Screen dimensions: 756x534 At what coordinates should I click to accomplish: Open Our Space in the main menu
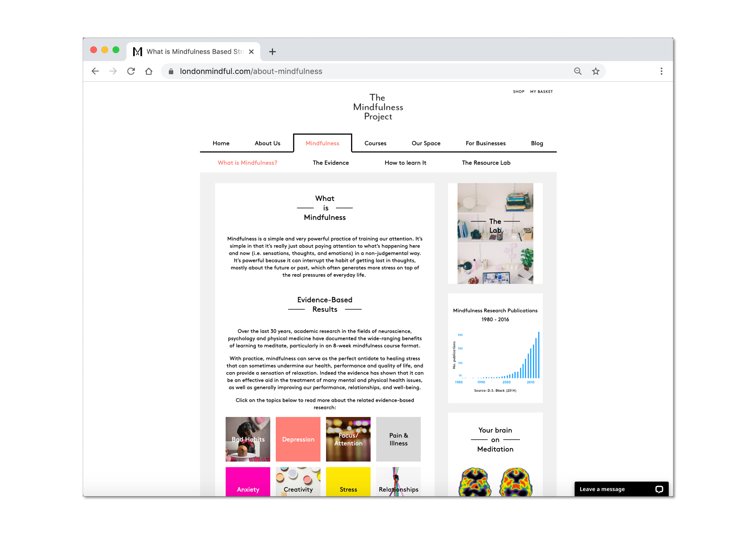click(426, 143)
